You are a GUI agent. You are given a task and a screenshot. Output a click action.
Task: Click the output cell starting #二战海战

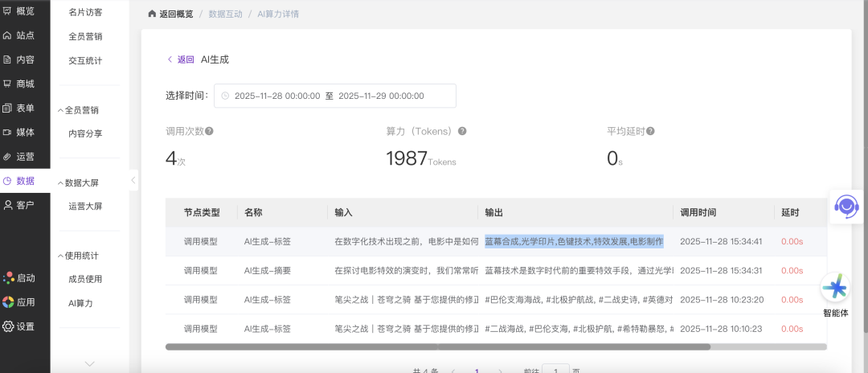579,329
